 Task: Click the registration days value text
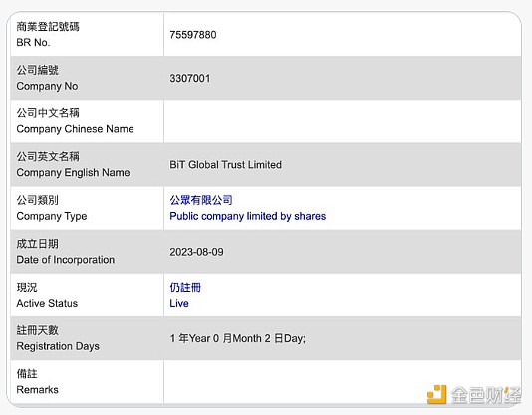click(237, 338)
